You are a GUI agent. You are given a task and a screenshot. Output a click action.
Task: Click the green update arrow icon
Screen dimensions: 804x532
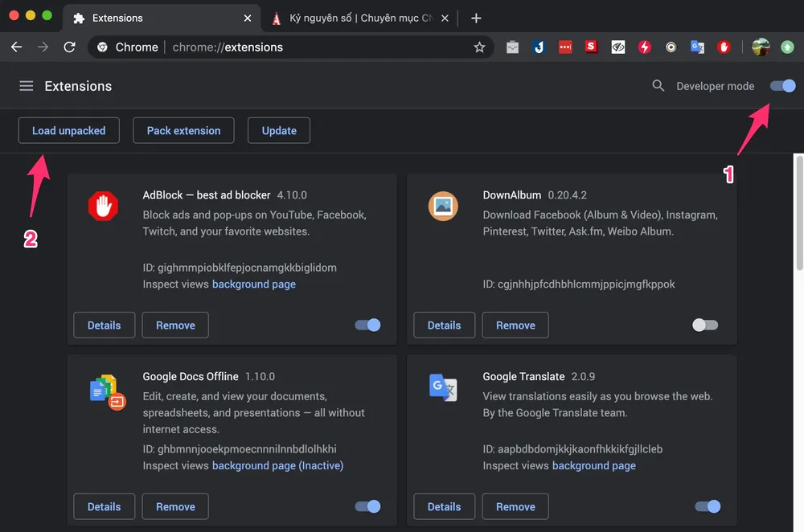[786, 47]
